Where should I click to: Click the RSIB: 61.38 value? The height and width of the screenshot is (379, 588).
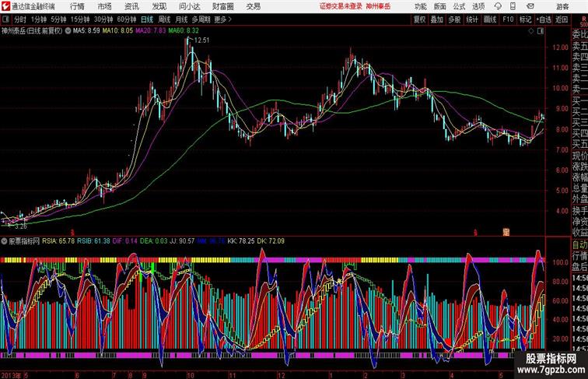pos(94,241)
